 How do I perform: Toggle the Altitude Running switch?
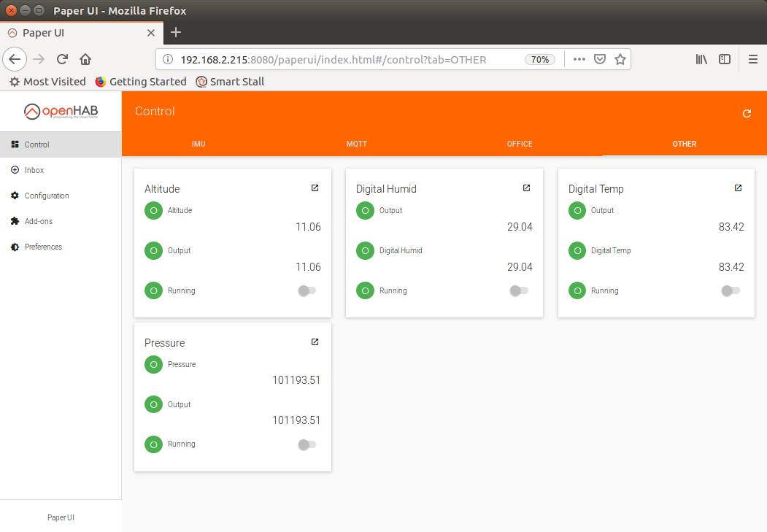pos(307,290)
